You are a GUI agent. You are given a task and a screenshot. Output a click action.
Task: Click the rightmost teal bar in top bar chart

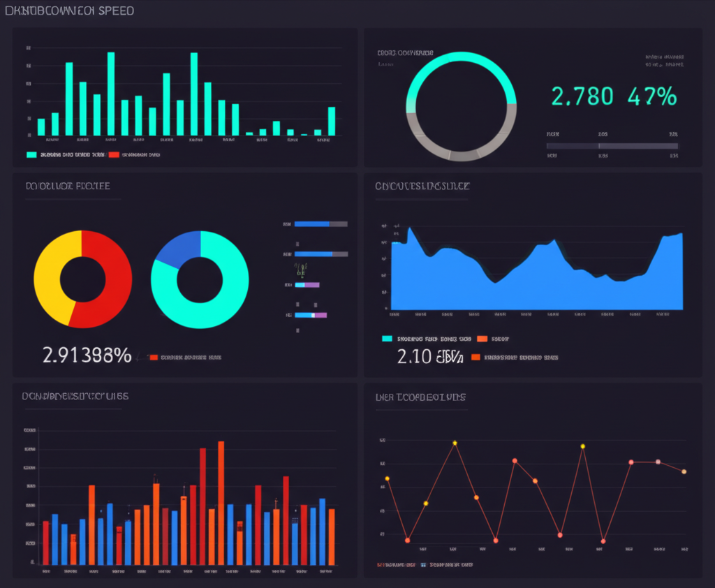pyautogui.click(x=332, y=121)
